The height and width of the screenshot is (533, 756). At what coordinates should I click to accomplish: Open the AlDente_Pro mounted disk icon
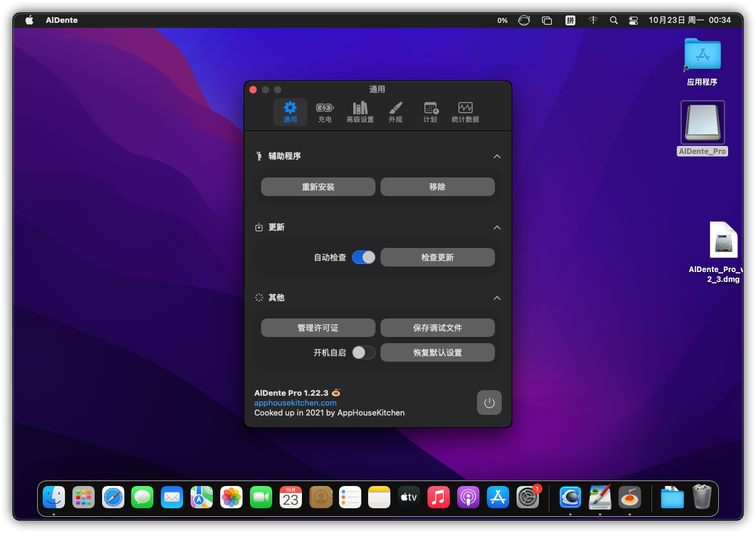pyautogui.click(x=702, y=123)
